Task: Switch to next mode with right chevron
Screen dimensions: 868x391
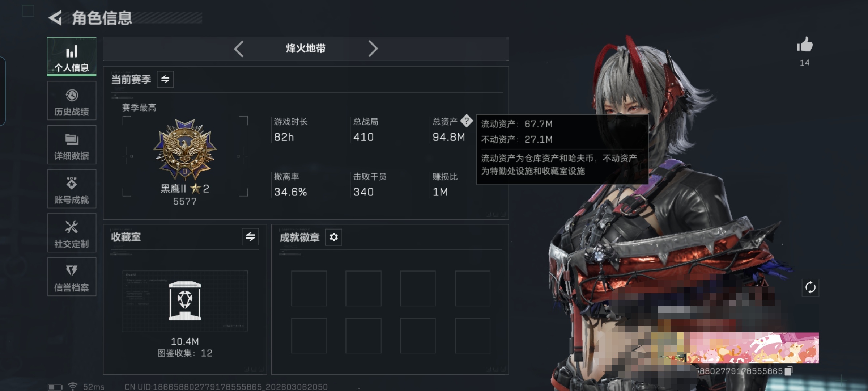Action: (373, 49)
